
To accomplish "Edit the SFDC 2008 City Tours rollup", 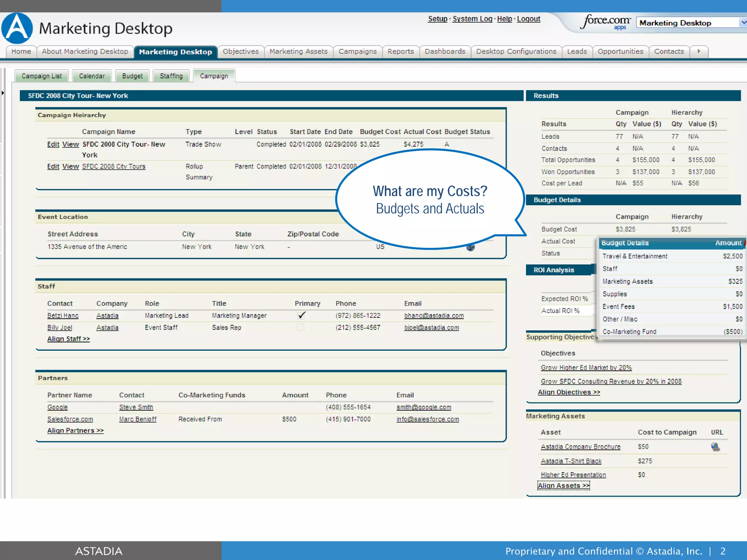I will point(53,167).
